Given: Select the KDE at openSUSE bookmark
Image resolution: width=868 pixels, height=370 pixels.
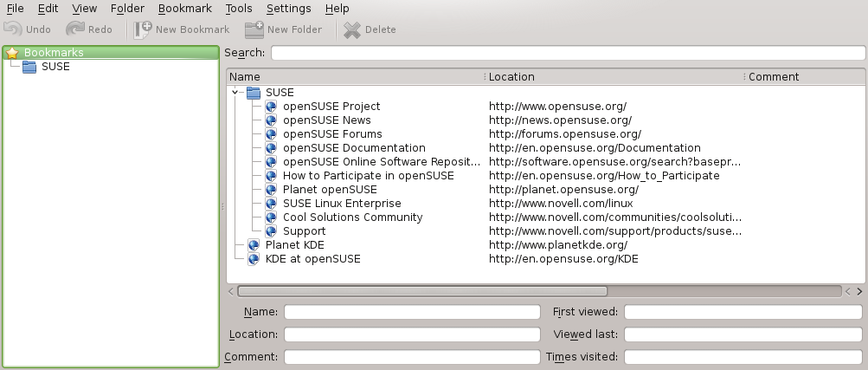Looking at the screenshot, I should [x=312, y=259].
